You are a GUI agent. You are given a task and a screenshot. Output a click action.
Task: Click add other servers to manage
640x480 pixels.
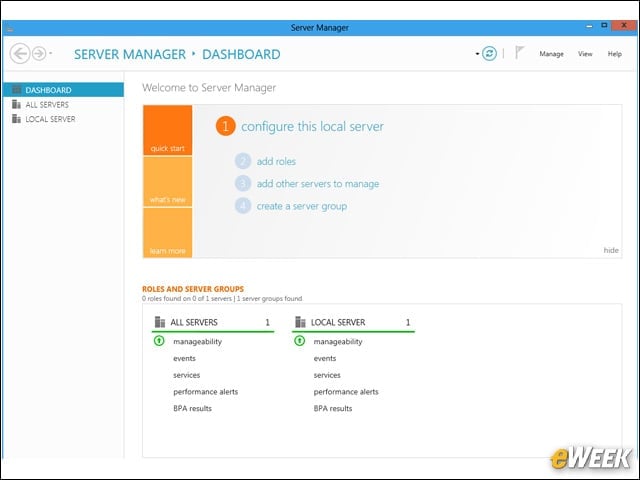pos(318,184)
